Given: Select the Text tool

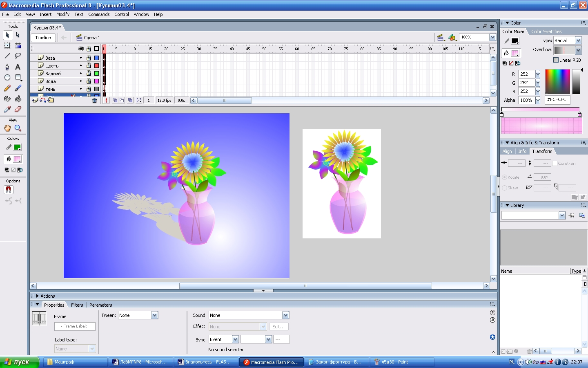Looking at the screenshot, I should [x=18, y=67].
